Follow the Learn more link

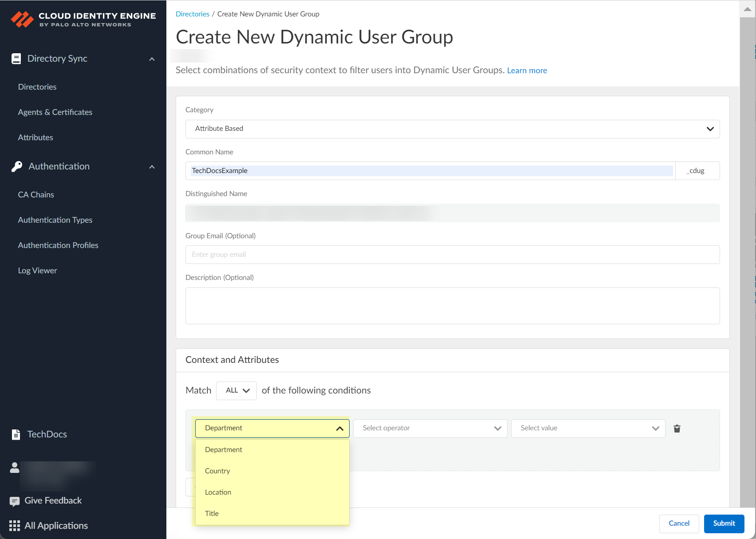coord(527,71)
